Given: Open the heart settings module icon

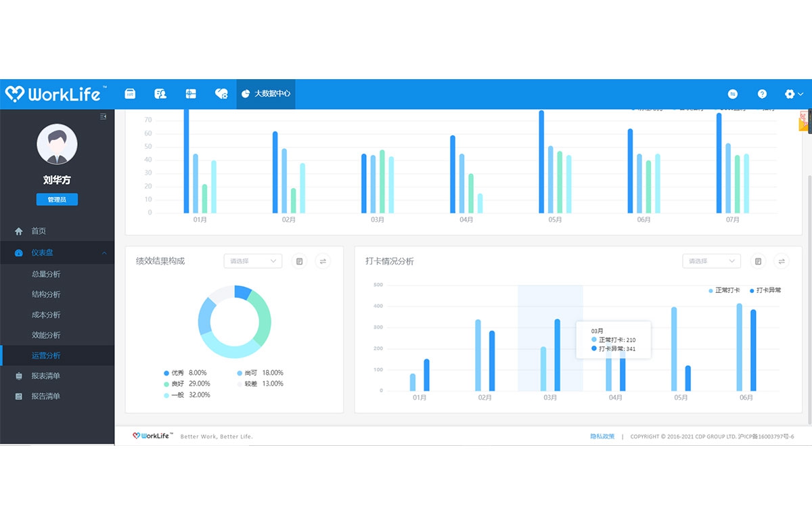Looking at the screenshot, I should (221, 94).
